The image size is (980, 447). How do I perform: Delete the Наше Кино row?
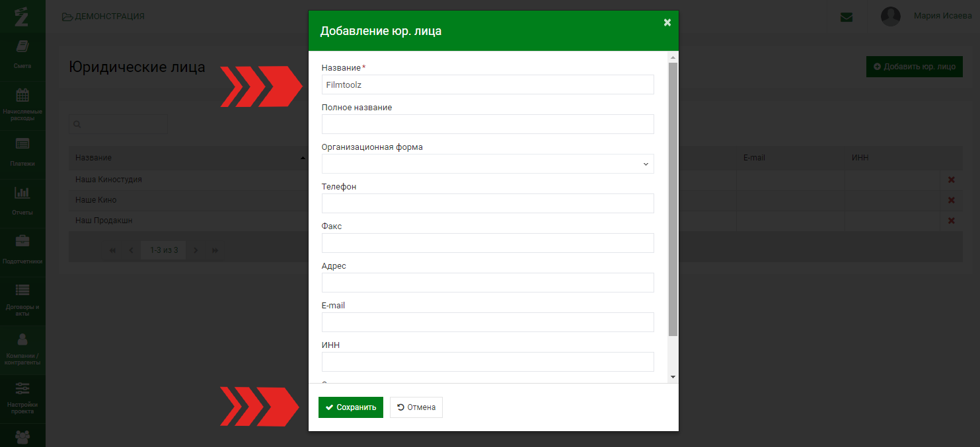click(x=951, y=200)
